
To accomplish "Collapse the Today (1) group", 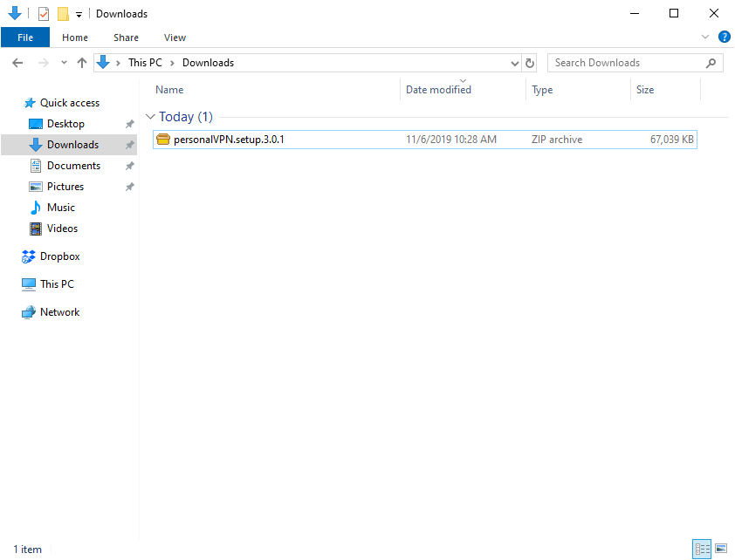I will click(x=150, y=117).
